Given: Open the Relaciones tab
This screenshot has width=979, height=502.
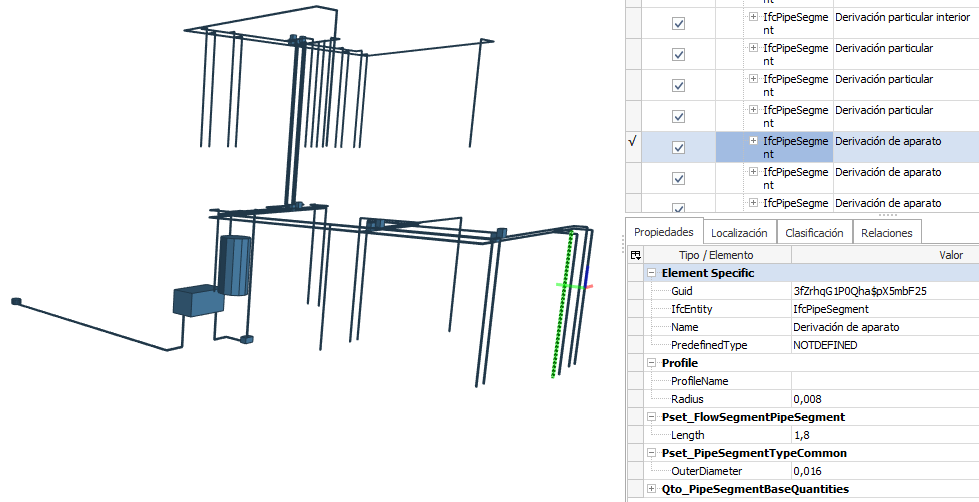Looking at the screenshot, I should (x=887, y=233).
